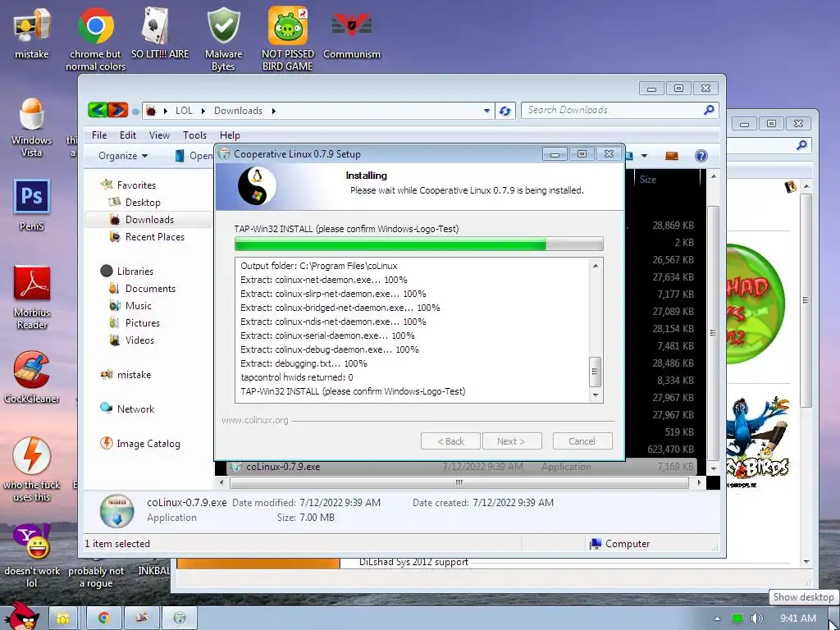Open the View menu
The image size is (840, 630).
159,135
